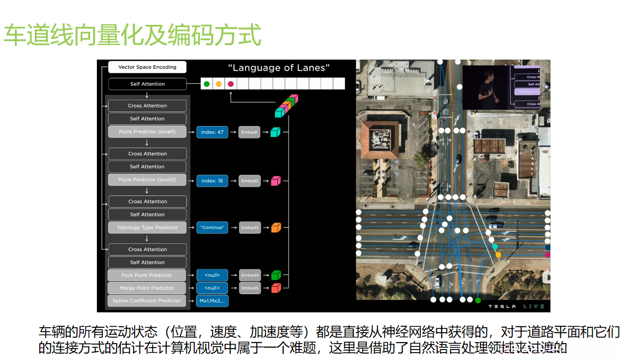Click the Spline Coefficient Predictor block
Viewport: 622px width, 364px height.
click(x=148, y=301)
